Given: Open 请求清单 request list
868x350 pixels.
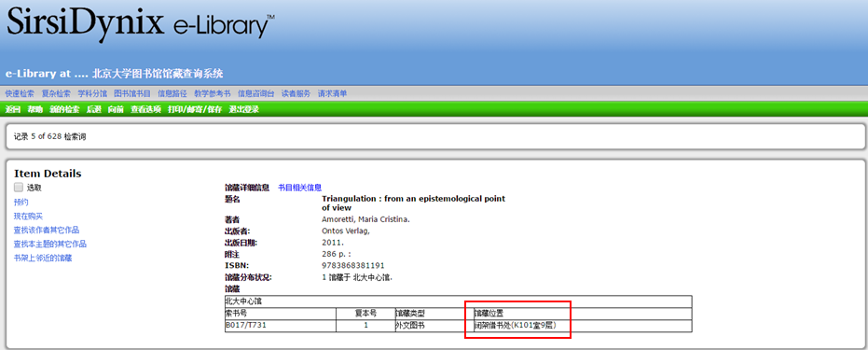Looking at the screenshot, I should point(332,93).
